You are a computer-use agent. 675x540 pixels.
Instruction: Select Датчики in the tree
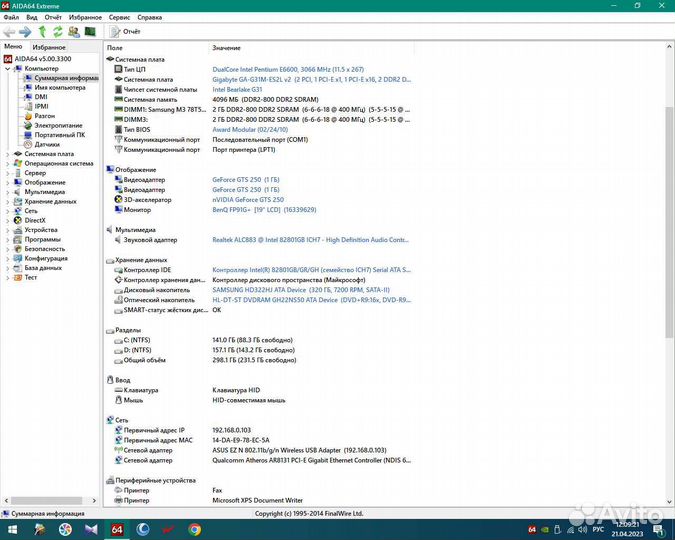click(47, 144)
